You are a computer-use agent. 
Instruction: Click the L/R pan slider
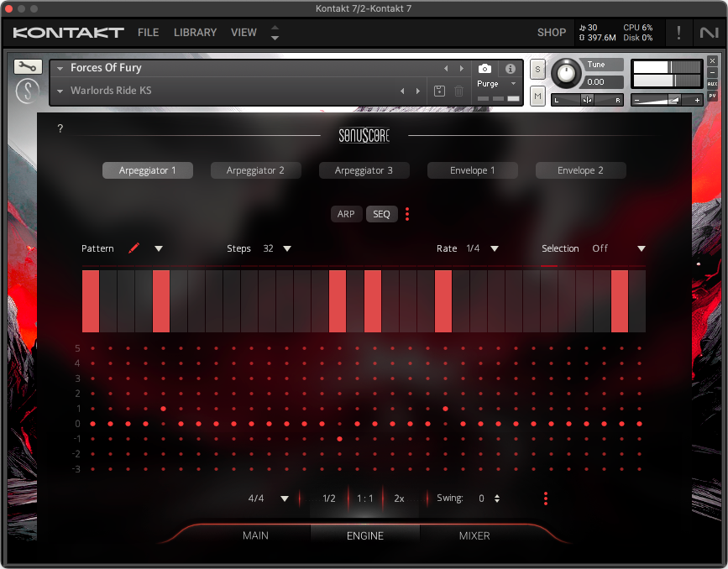[587, 100]
